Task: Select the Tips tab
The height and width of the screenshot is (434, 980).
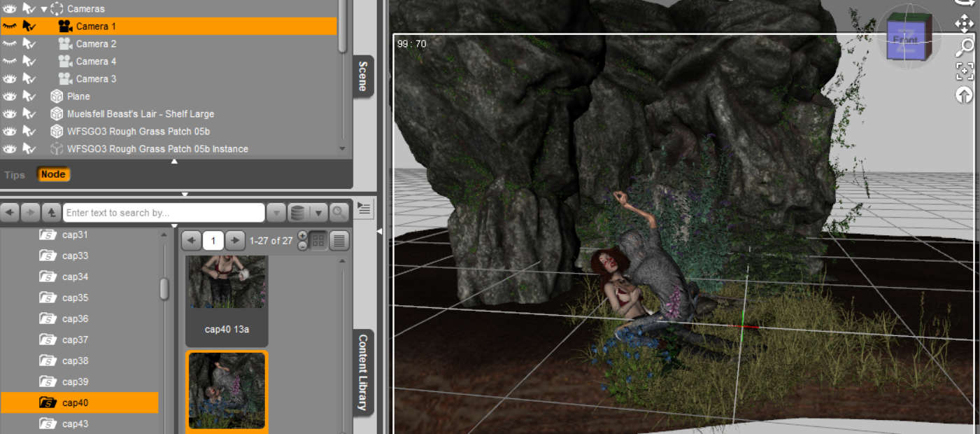Action: (x=15, y=175)
